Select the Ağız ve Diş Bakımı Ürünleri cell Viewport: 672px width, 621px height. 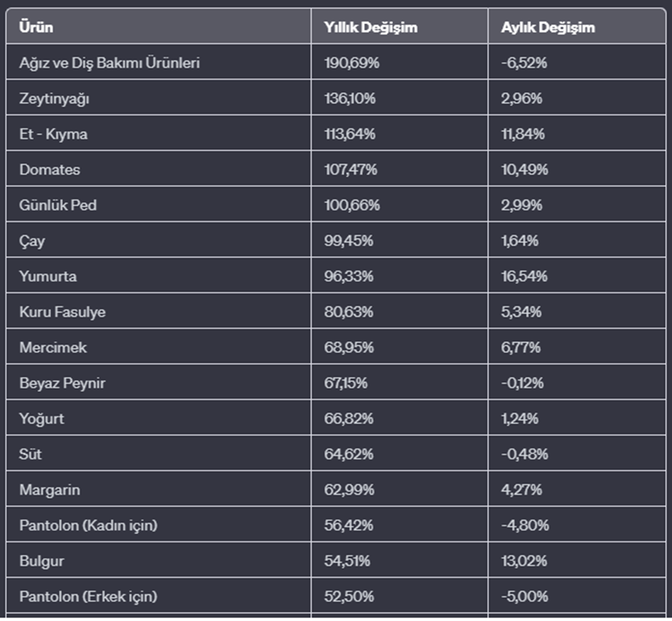[110, 63]
